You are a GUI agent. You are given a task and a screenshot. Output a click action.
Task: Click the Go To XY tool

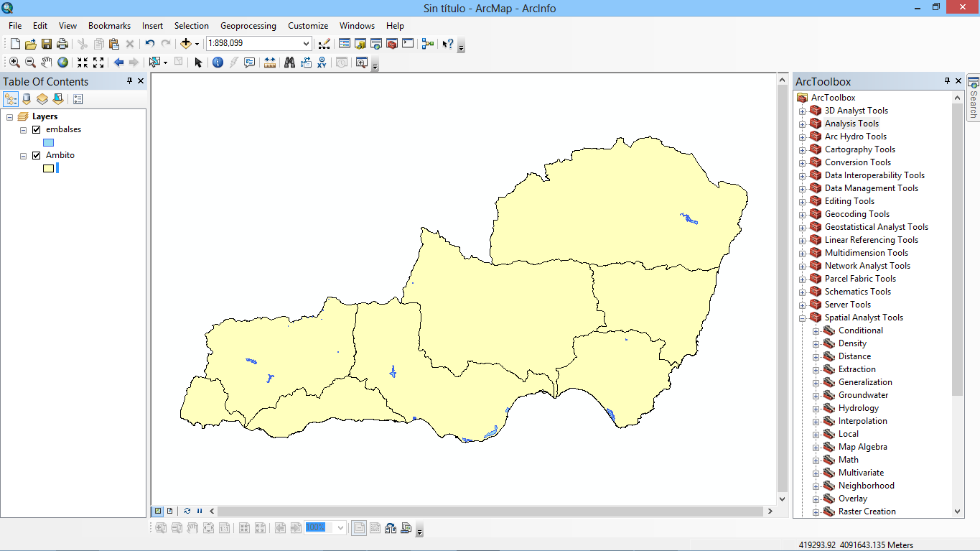(x=322, y=62)
